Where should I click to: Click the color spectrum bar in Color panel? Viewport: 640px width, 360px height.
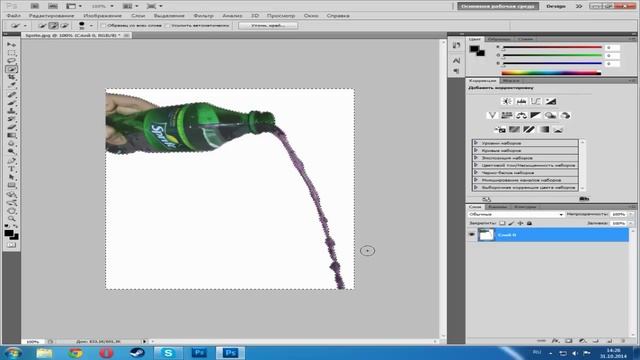click(x=551, y=73)
